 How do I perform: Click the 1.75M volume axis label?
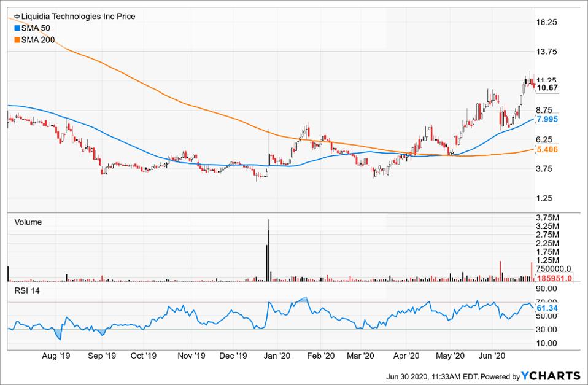(548, 252)
